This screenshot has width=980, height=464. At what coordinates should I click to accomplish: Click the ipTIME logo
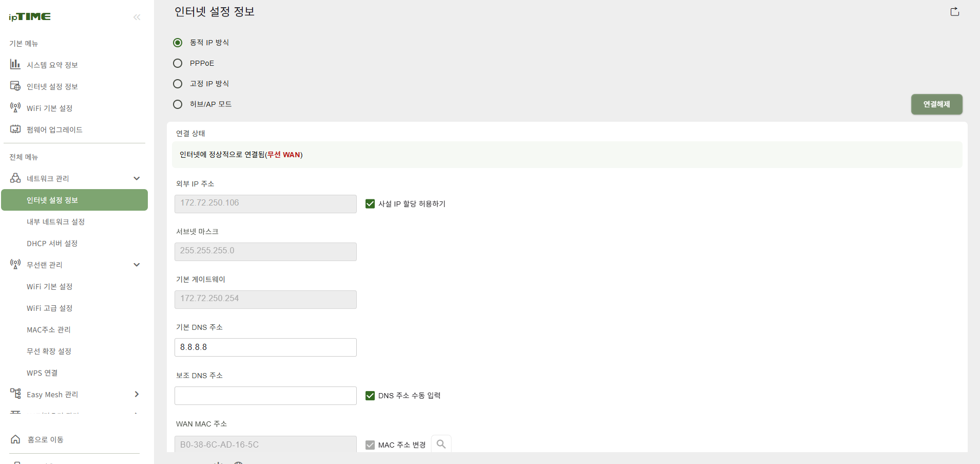pos(30,17)
